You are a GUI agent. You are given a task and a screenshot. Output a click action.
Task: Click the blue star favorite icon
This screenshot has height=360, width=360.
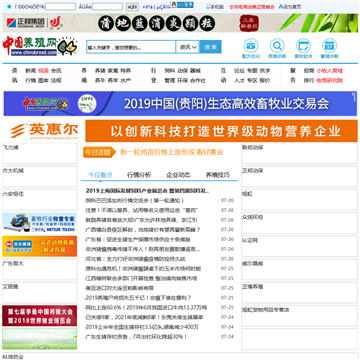point(9,6)
